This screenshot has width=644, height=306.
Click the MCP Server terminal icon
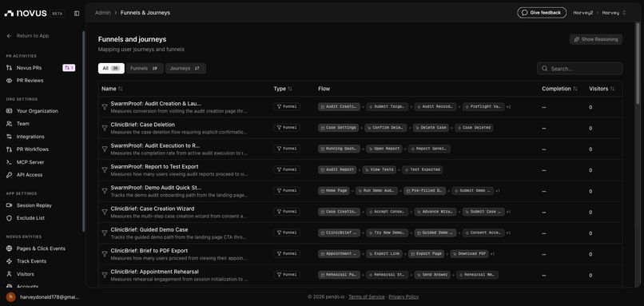click(9, 162)
